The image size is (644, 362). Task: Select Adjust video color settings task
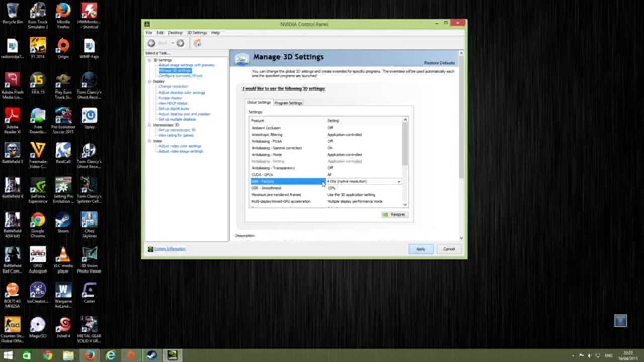(x=180, y=146)
